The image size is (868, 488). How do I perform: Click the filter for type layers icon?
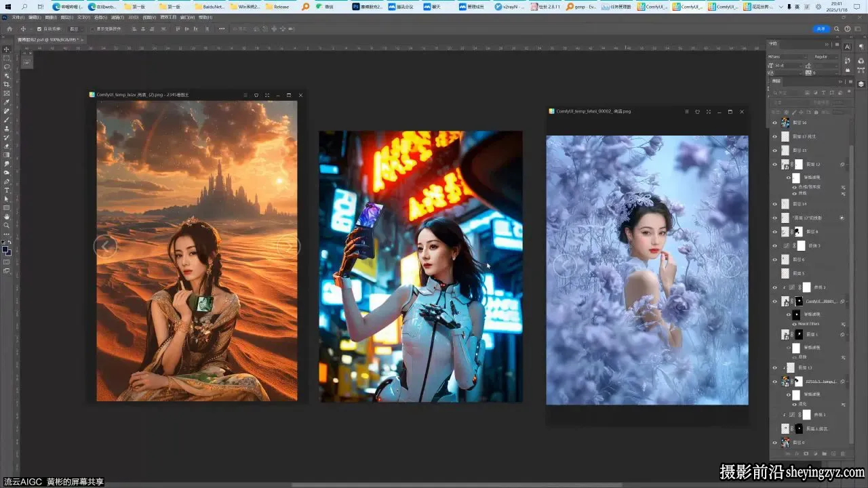pyautogui.click(x=823, y=93)
